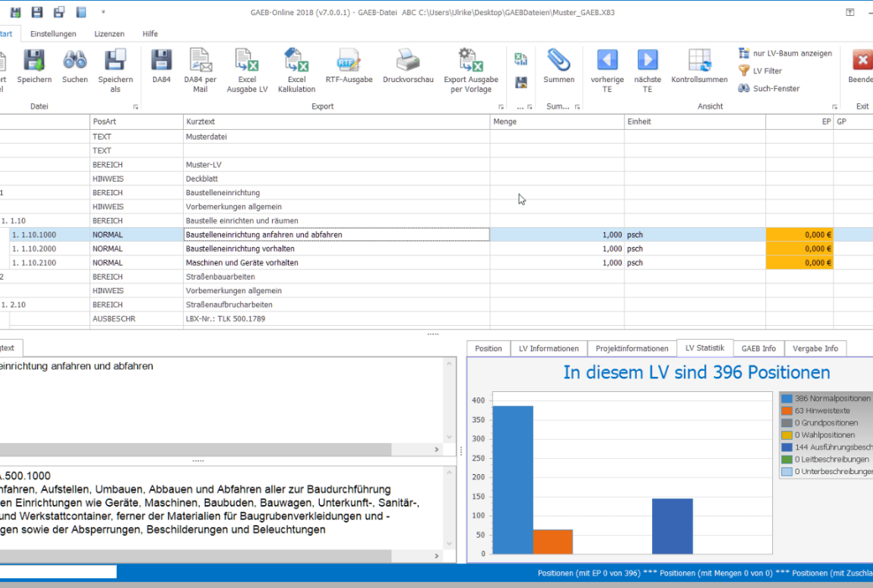
Task: Open the Einstellungen ribbon tab
Action: coord(53,34)
